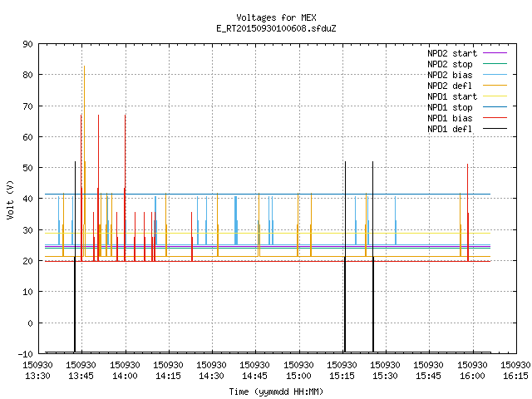This screenshot has height=399, width=532.
Task: Click the x-axis time label 14:30
Action: (x=211, y=377)
